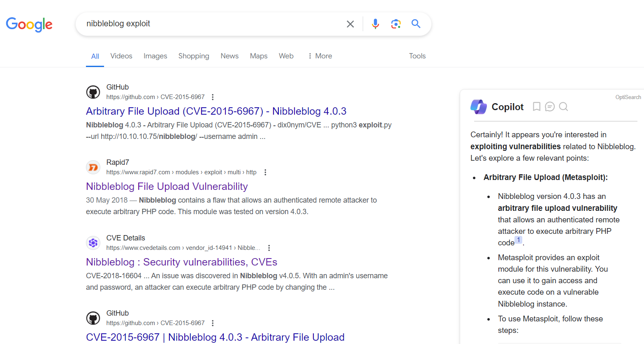The height and width of the screenshot is (344, 644).
Task: Switch to the Maps tab
Action: 259,56
